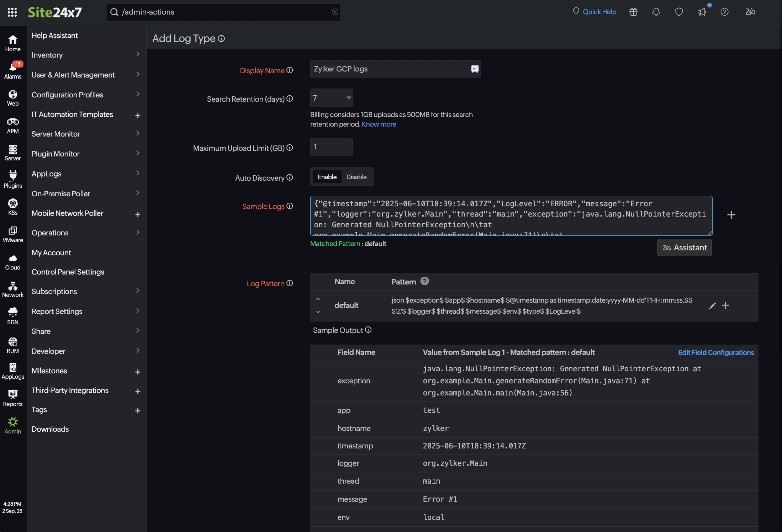This screenshot has width=782, height=532.
Task: Select Enable for Auto Discovery
Action: pos(327,177)
